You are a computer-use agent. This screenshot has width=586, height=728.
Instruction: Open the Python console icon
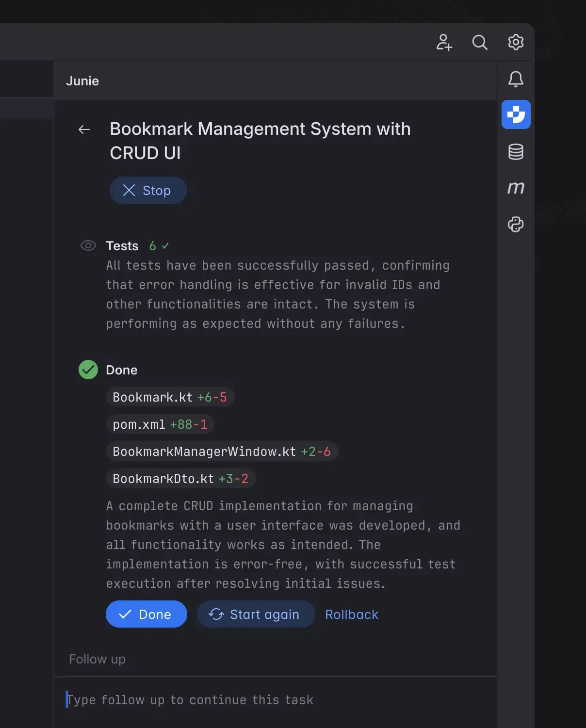coord(516,224)
